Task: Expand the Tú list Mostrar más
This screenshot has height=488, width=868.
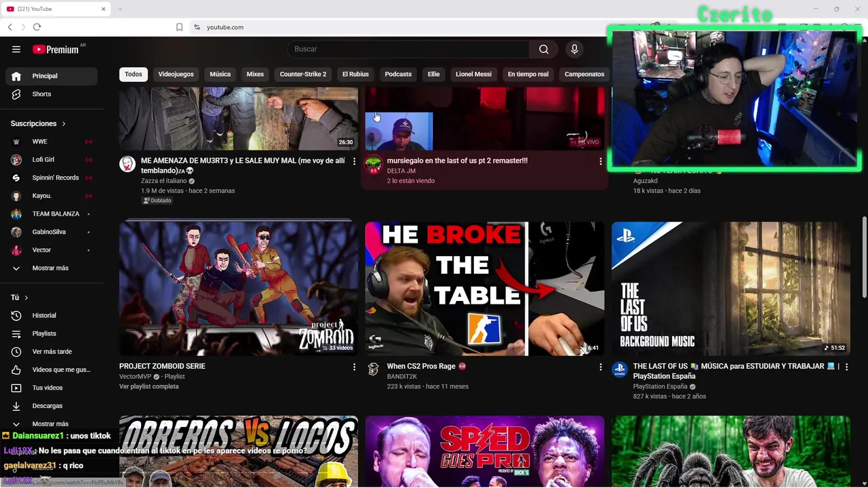Action: click(52, 424)
